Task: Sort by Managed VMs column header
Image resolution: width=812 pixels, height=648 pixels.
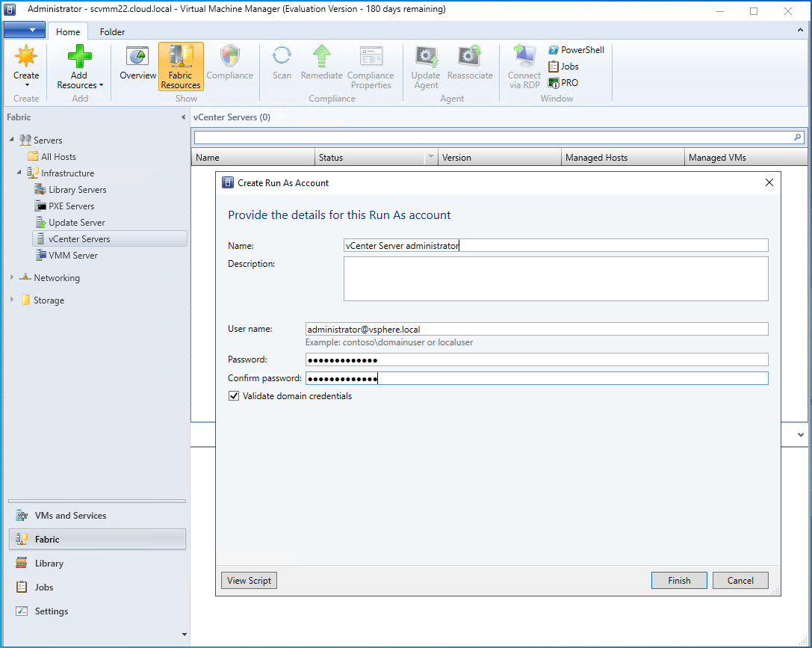Action: 746,157
